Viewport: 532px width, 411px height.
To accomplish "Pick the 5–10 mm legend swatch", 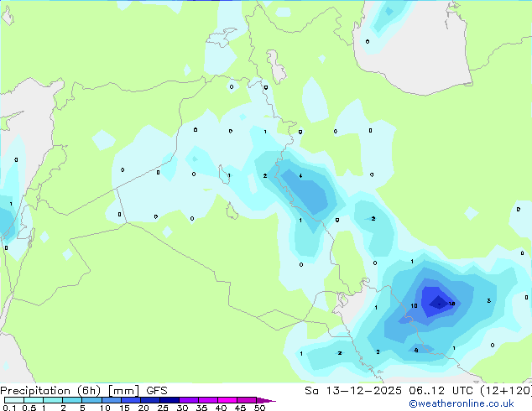I will (x=91, y=400).
